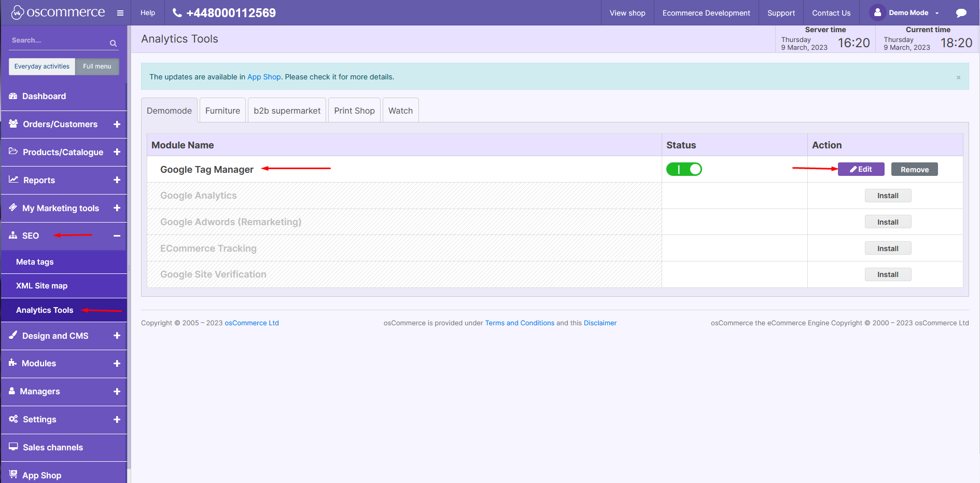
Task: Install the ECommerce Tracking module
Action: [x=888, y=249]
